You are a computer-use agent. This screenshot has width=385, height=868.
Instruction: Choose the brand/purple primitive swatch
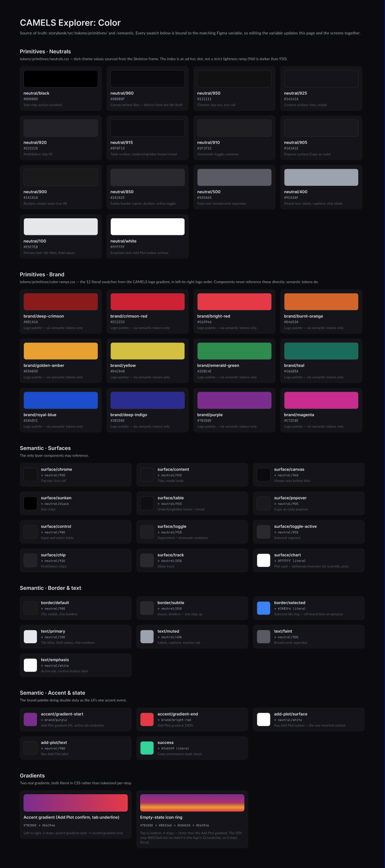[x=234, y=400]
